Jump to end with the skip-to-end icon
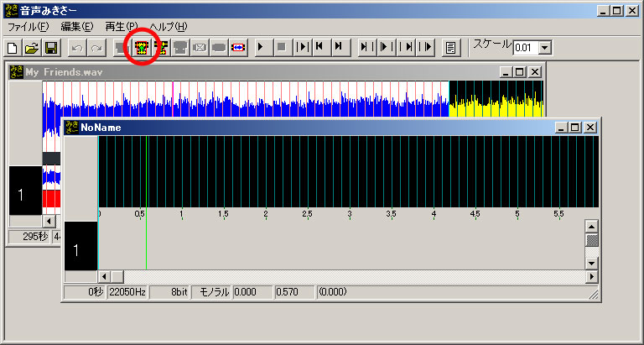This screenshot has height=345, width=644. [340, 48]
